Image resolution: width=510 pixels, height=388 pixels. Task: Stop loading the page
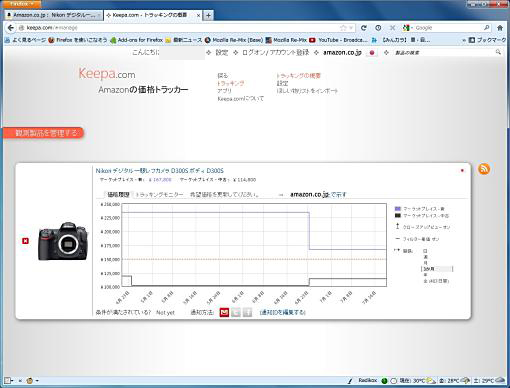(392, 28)
